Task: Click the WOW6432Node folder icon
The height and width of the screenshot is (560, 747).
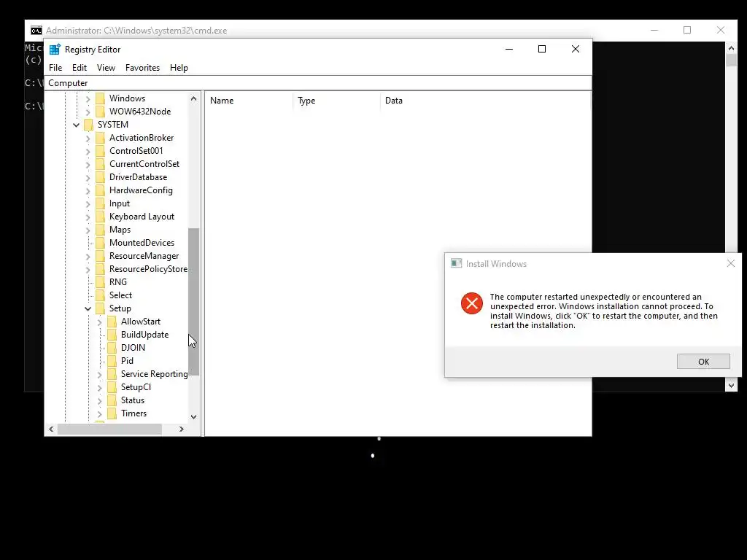Action: coord(100,112)
